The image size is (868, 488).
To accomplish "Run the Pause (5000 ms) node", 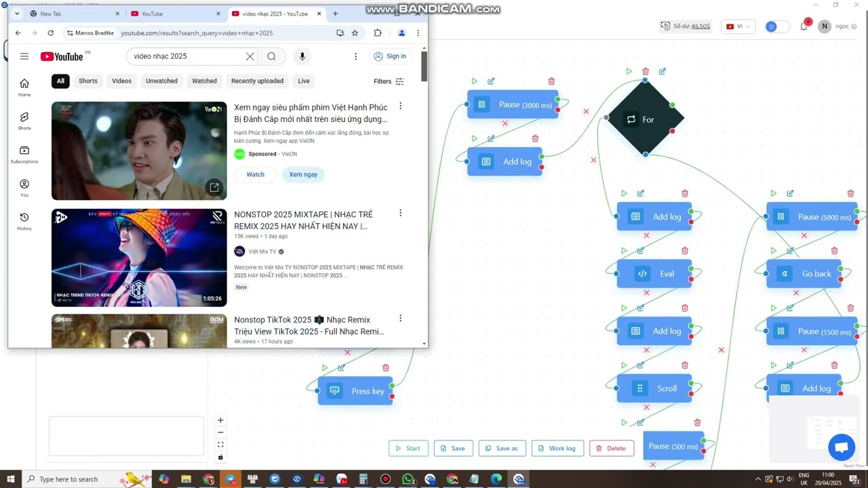I will [x=774, y=193].
